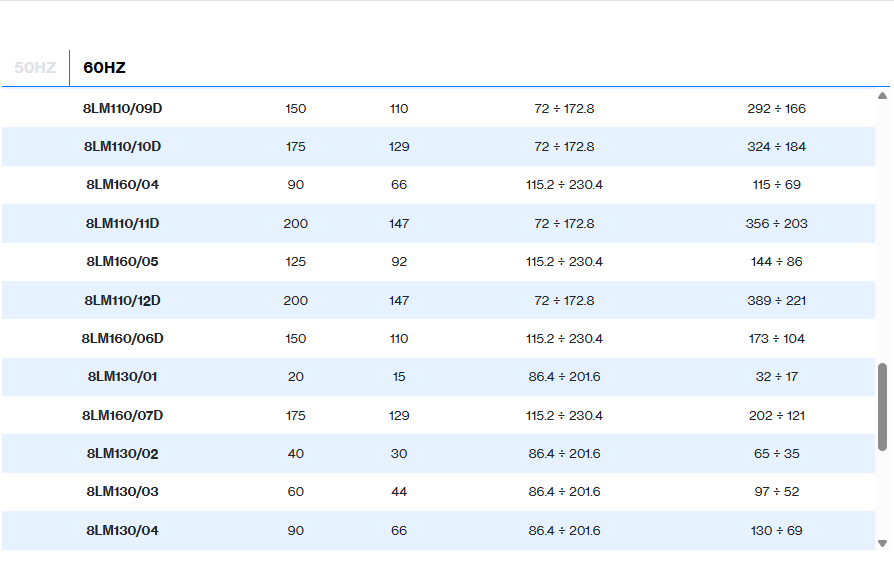
Task: Click model name 8LM130/03
Action: [x=122, y=492]
